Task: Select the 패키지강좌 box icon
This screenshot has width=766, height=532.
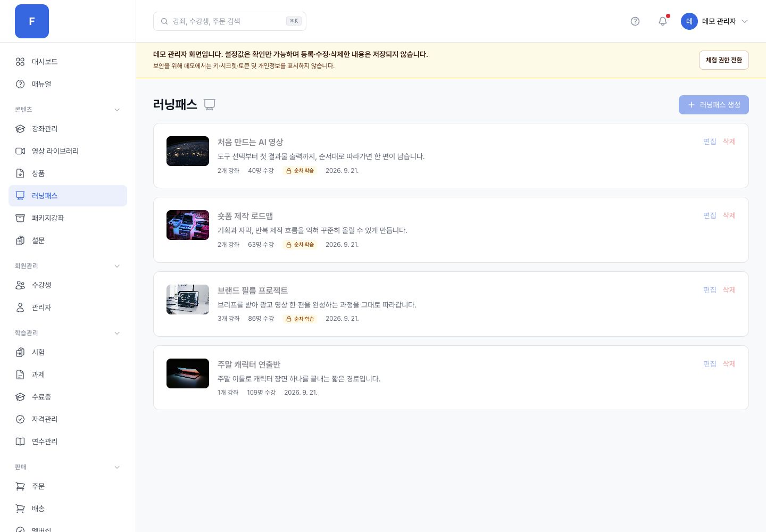Action: (x=20, y=218)
